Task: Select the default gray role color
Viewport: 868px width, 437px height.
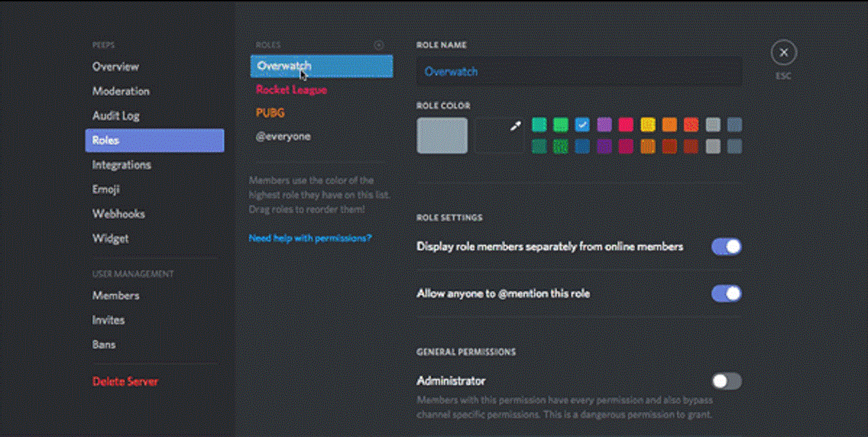Action: (442, 135)
